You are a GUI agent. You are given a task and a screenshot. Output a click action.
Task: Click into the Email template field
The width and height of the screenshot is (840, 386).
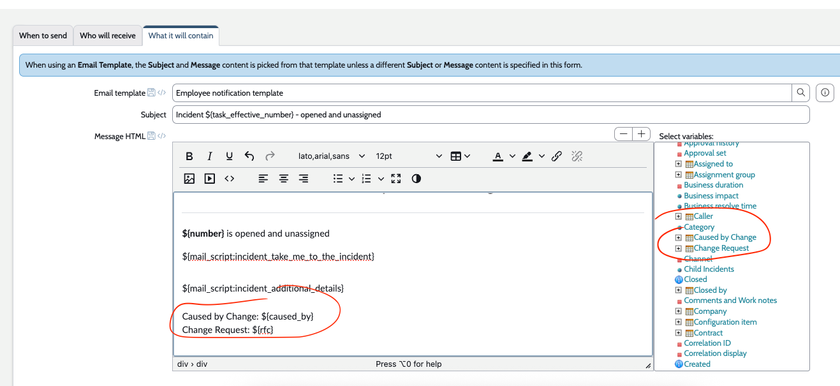pyautogui.click(x=482, y=93)
